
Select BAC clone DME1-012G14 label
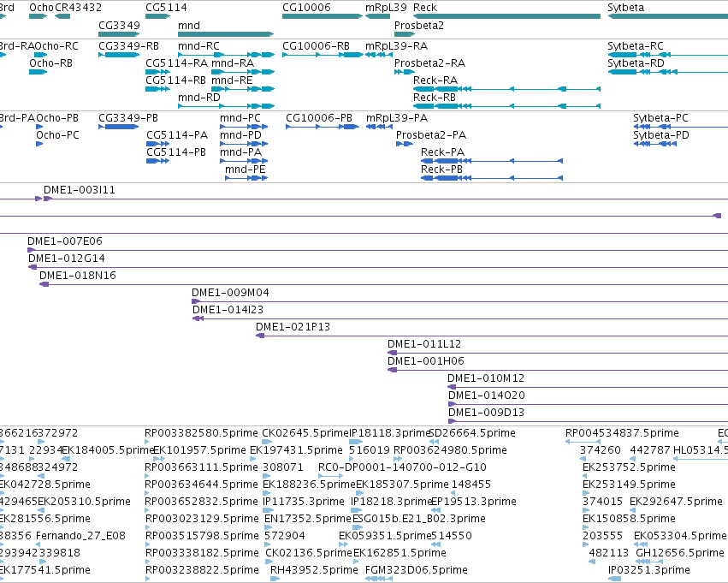67,259
